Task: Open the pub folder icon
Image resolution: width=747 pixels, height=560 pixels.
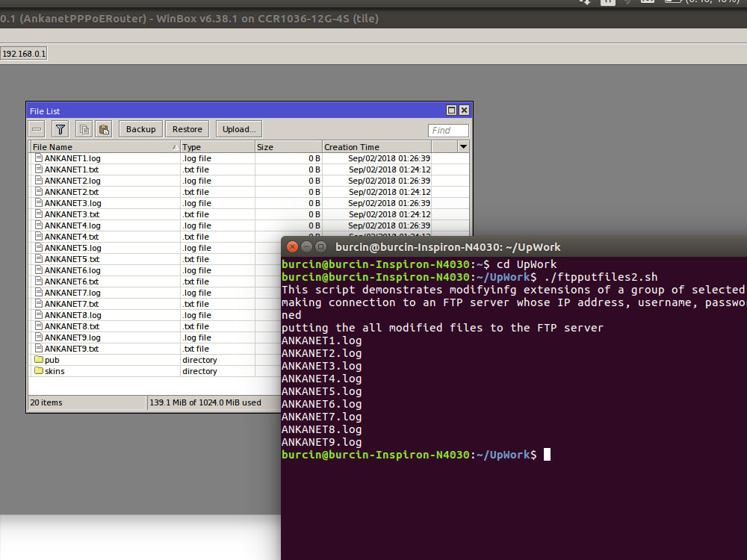Action: coord(38,360)
